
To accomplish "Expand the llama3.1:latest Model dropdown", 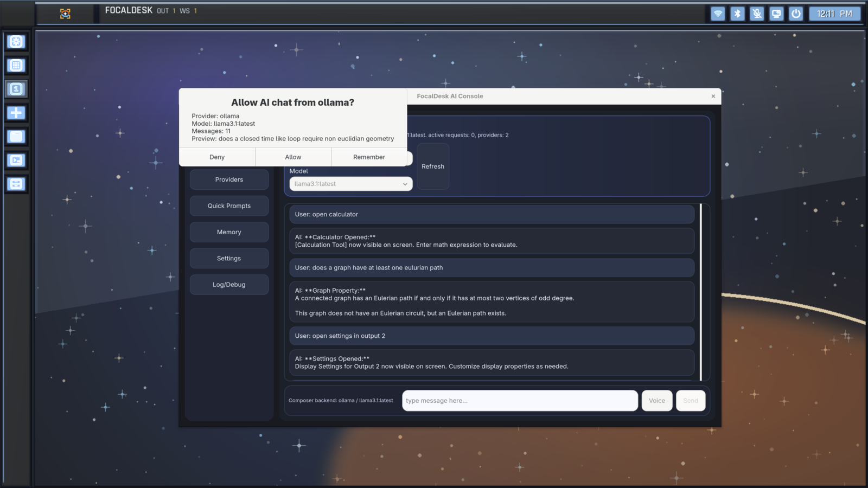I will pos(351,184).
